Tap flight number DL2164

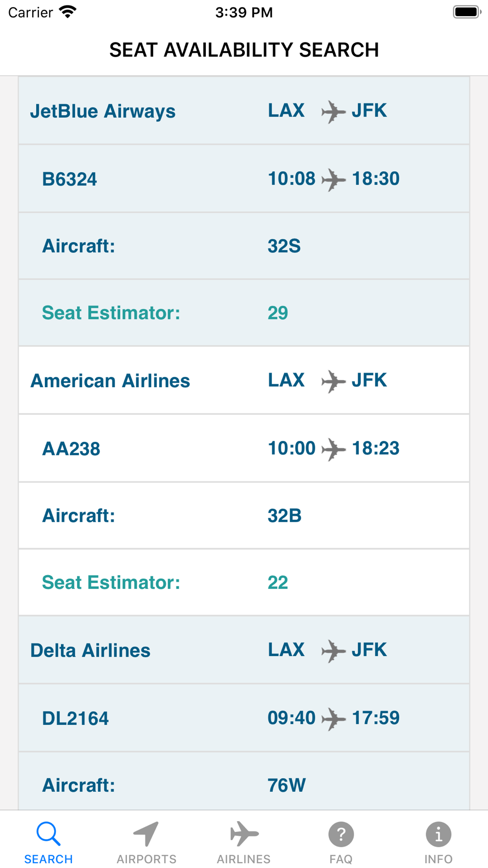(75, 718)
